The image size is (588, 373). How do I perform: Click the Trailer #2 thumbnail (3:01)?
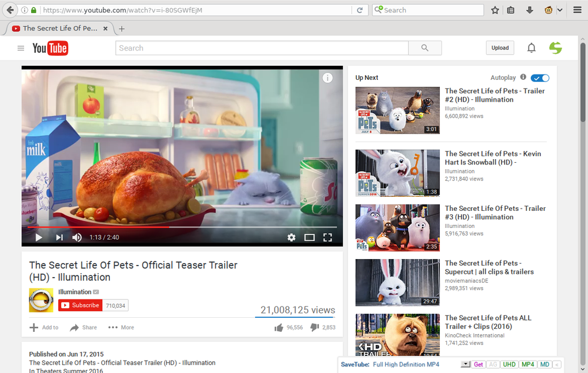[397, 110]
